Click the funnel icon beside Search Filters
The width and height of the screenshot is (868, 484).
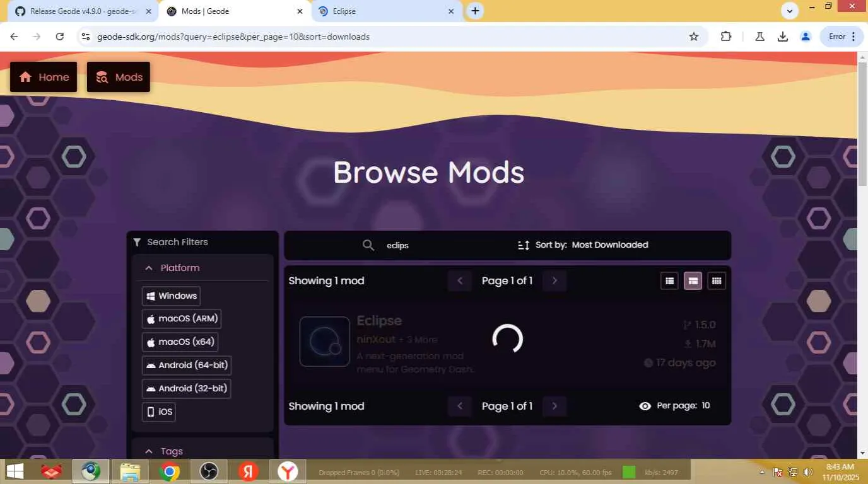137,242
